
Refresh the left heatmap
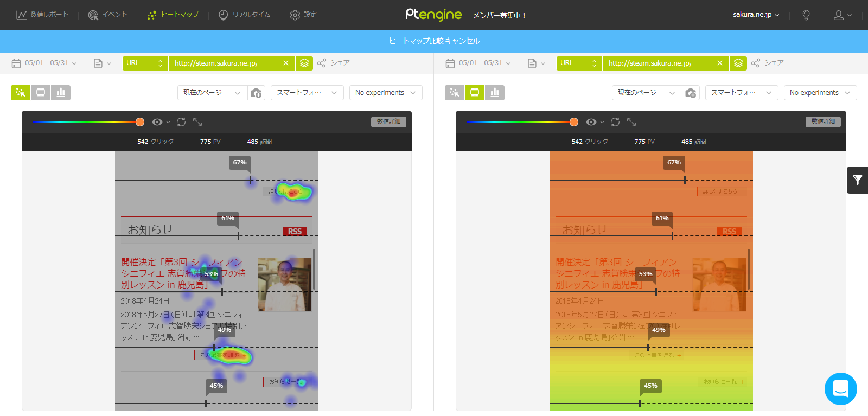(181, 122)
